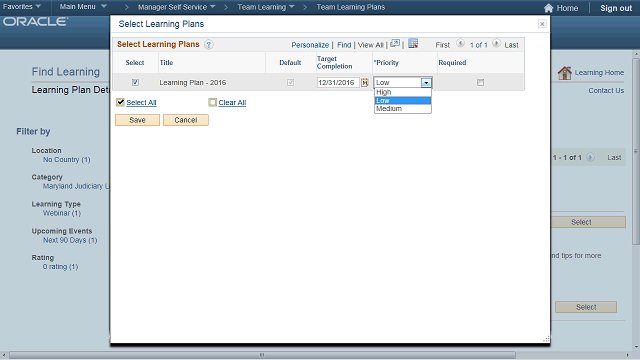Open the Target Completion calendar picker
This screenshot has width=640, height=360.
364,82
